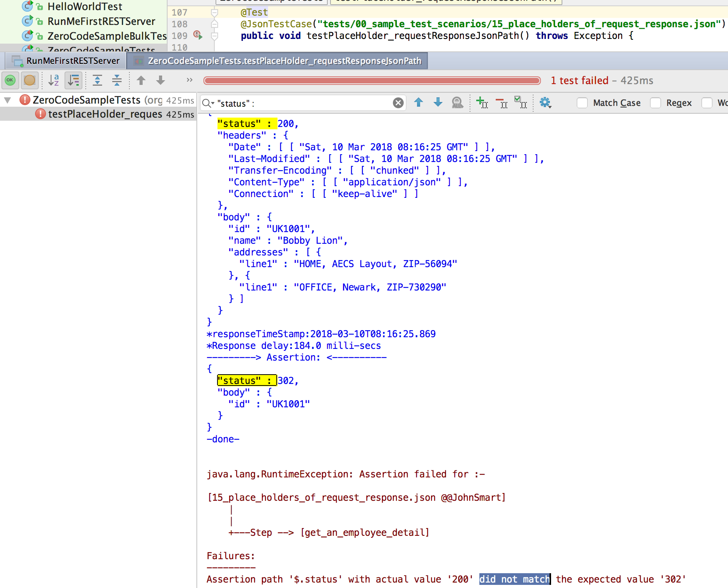Switch to the RunMeFirstRESTServer run tab
This screenshot has width=728, height=588.
pyautogui.click(x=66, y=61)
